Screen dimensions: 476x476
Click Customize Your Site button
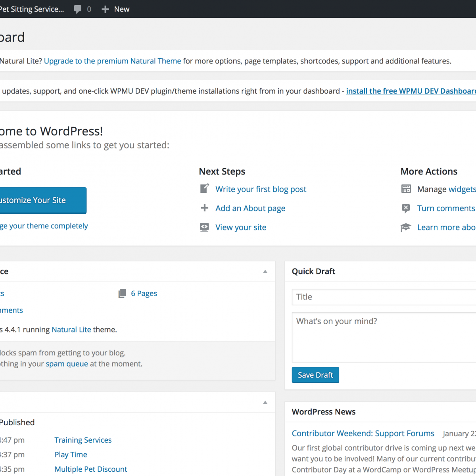pos(43,200)
